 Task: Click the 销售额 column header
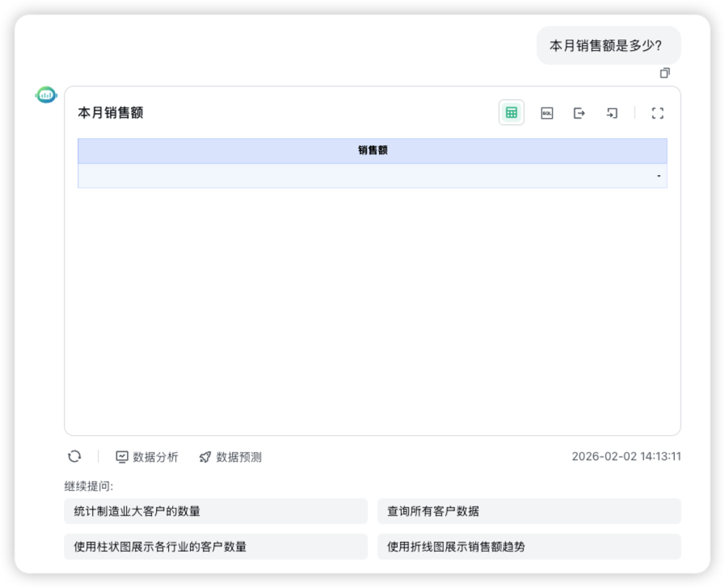coord(372,149)
